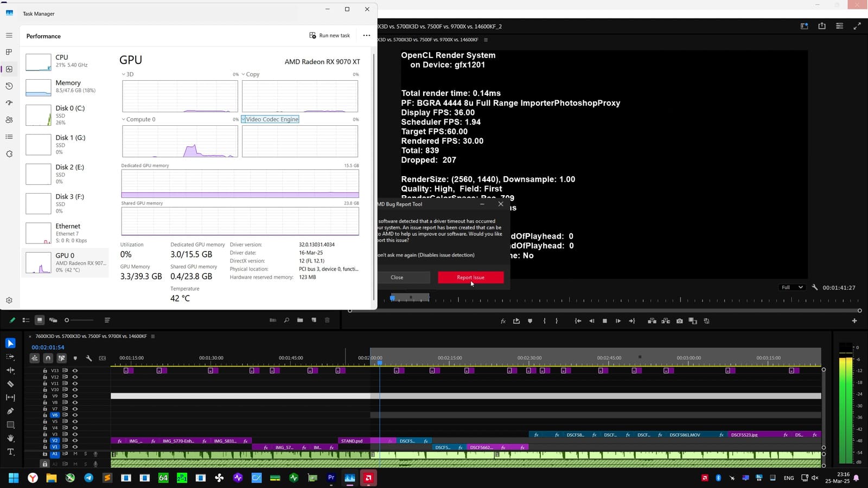Select the Razor tool
This screenshot has width=868, height=488.
pos(10,384)
